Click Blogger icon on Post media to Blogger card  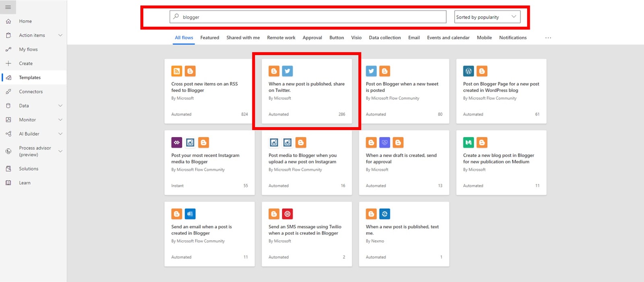tap(301, 142)
